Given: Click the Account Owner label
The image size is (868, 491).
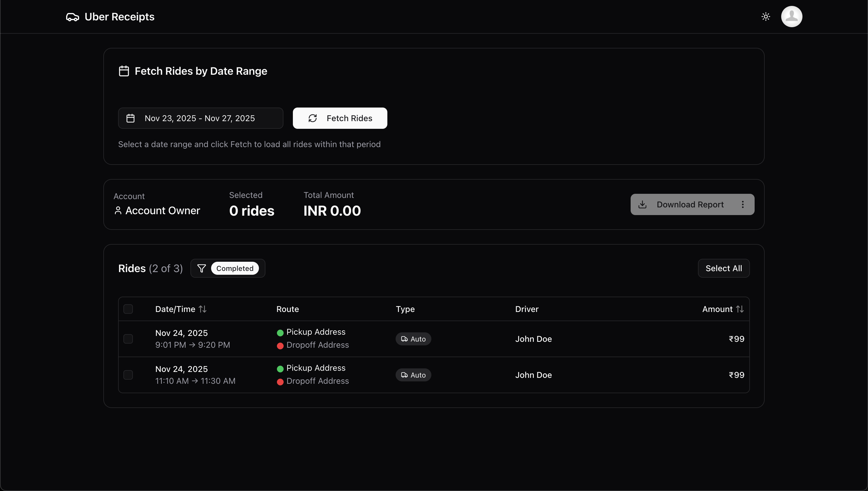Looking at the screenshot, I should [162, 211].
